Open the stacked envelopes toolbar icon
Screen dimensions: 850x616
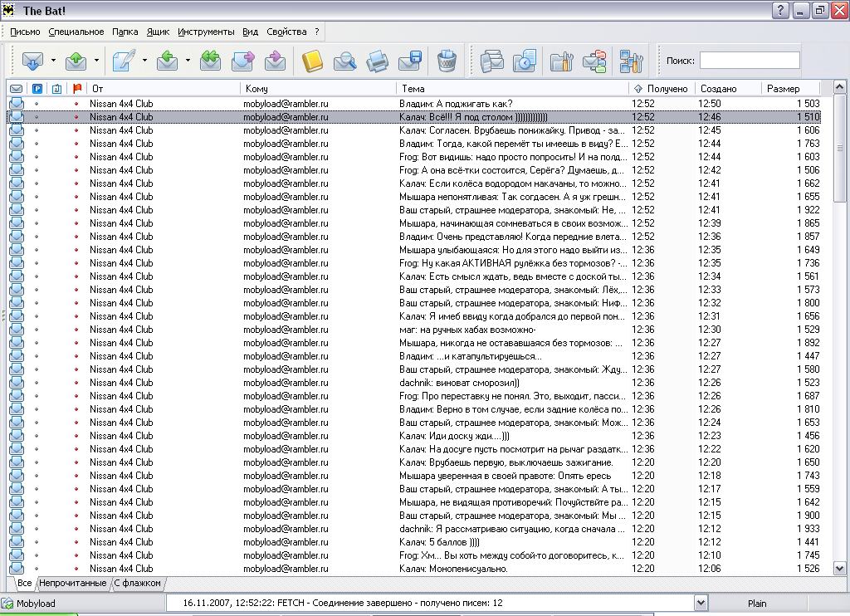click(x=492, y=61)
